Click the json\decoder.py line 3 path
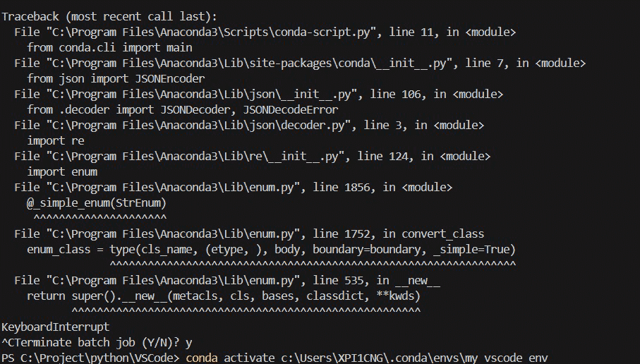Image resolution: width=640 pixels, height=364 pixels. click(x=249, y=126)
